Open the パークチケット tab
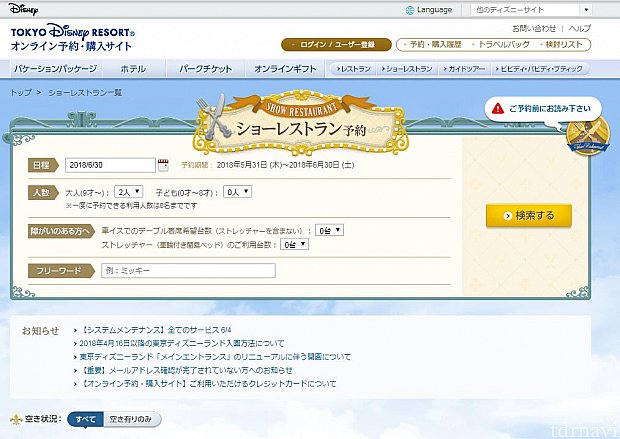The image size is (620, 439). [206, 69]
